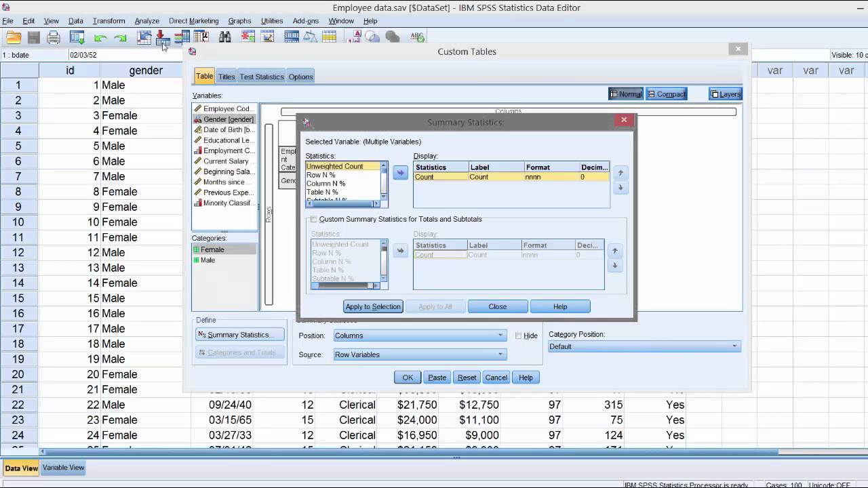Open the Utilities menu
This screenshot has height=488, width=868.
pyautogui.click(x=272, y=21)
